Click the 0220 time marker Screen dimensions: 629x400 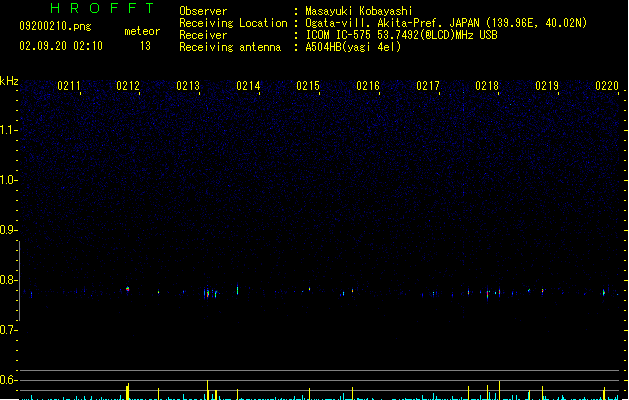point(607,86)
